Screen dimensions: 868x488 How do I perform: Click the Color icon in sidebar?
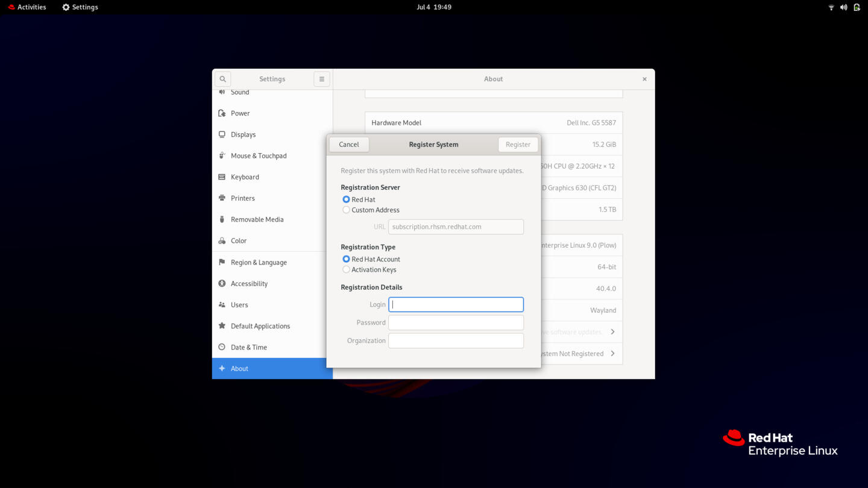(x=222, y=241)
